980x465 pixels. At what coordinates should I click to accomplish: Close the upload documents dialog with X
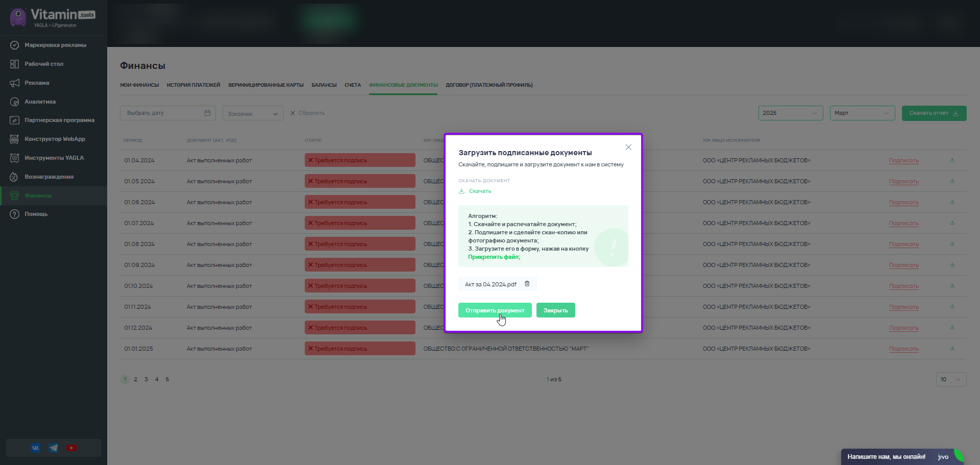click(x=628, y=148)
